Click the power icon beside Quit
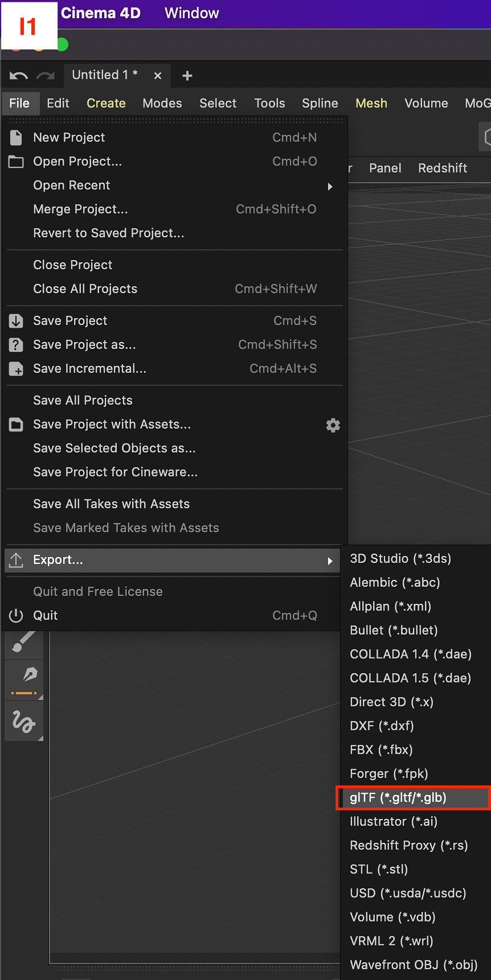The width and height of the screenshot is (491, 980). click(x=16, y=616)
